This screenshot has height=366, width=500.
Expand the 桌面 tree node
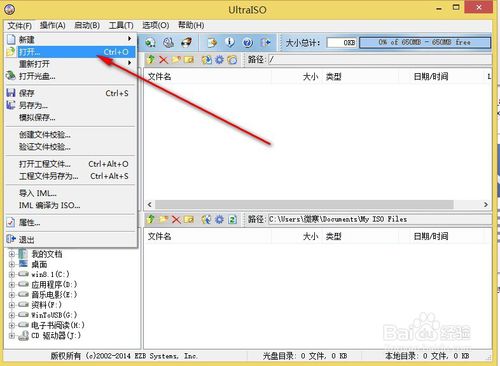point(12,264)
